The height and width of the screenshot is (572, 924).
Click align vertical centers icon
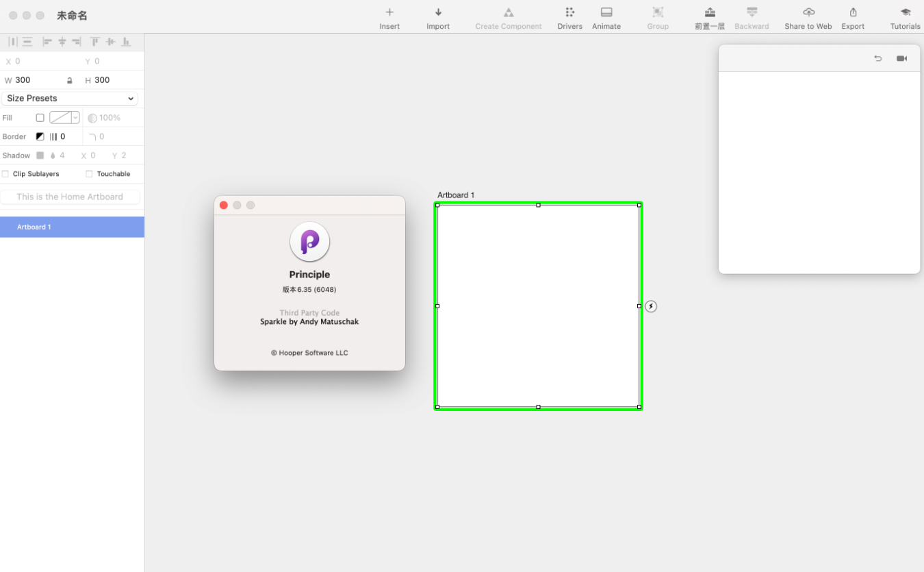[x=110, y=42]
